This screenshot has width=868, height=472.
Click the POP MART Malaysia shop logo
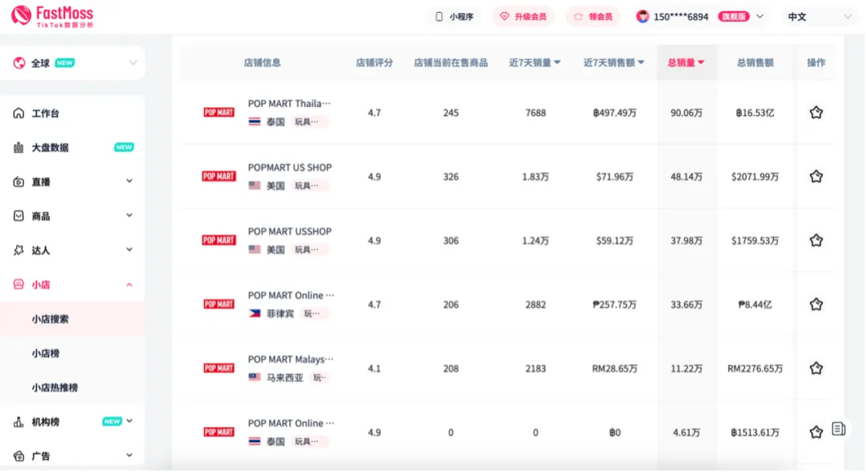click(x=219, y=368)
